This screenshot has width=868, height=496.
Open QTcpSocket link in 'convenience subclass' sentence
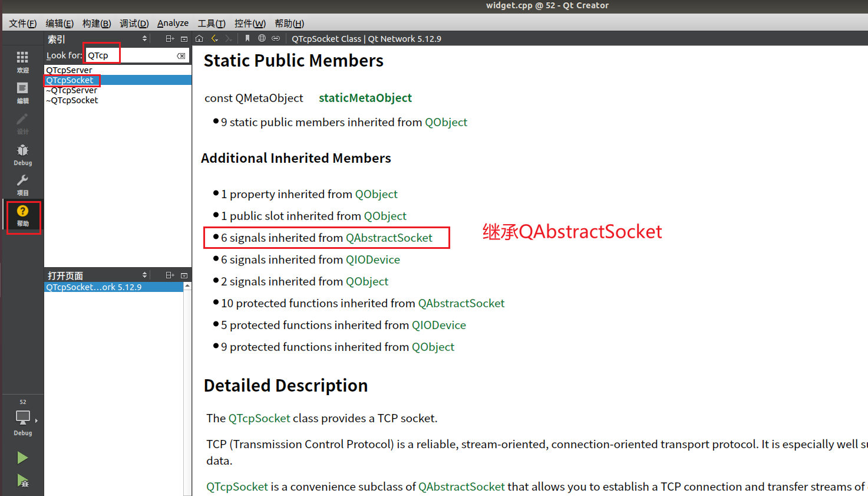point(237,487)
